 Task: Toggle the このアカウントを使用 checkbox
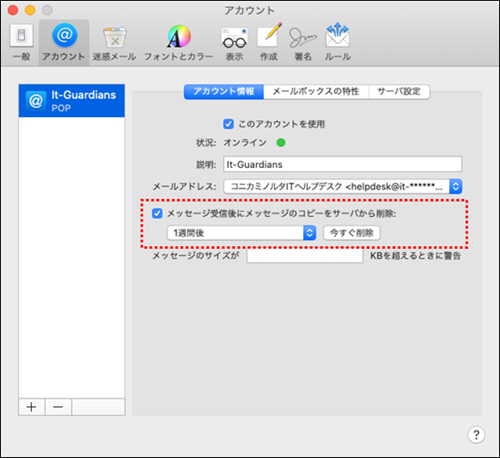pos(228,124)
